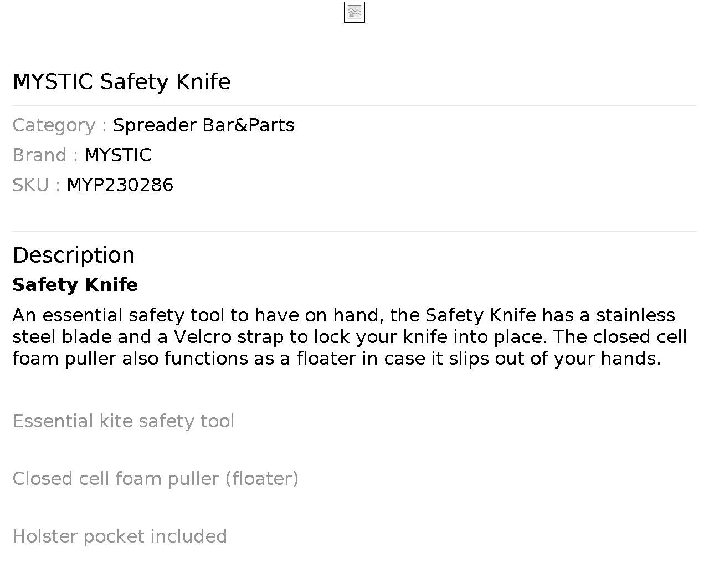Click the bold Safety Knife subheading
Viewport: 709px width, 588px height.
point(75,285)
